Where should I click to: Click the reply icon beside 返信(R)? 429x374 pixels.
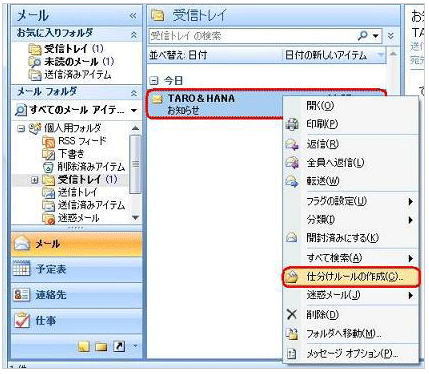(292, 144)
